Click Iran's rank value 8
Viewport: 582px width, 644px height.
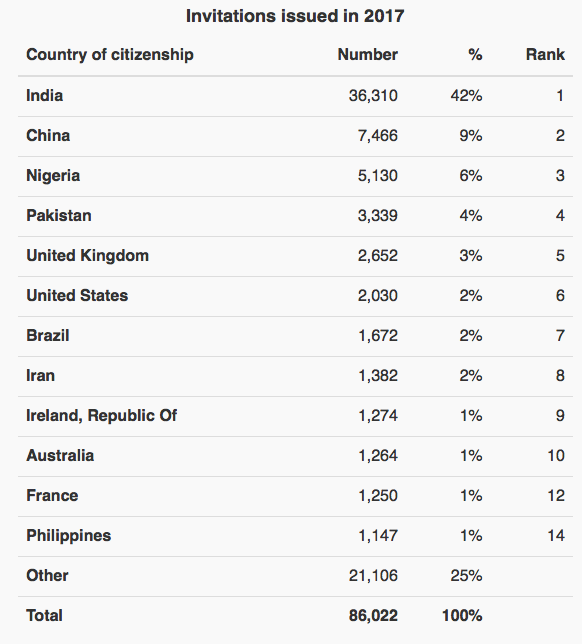coord(560,376)
